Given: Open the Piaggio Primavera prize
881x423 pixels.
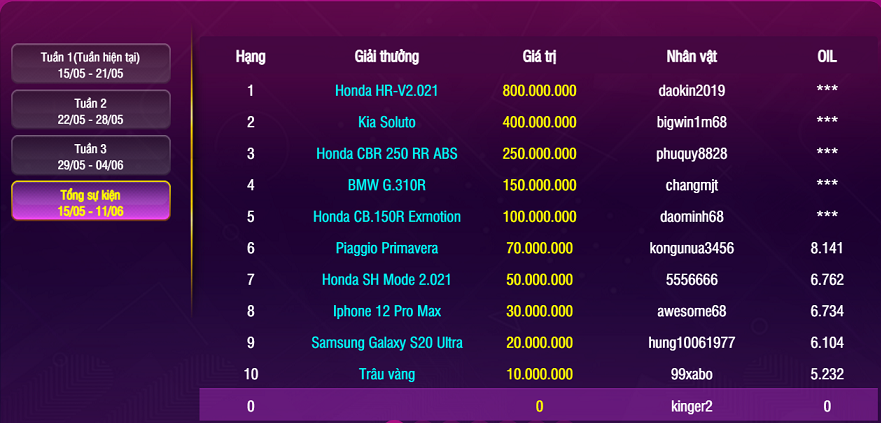Looking at the screenshot, I should [x=386, y=248].
